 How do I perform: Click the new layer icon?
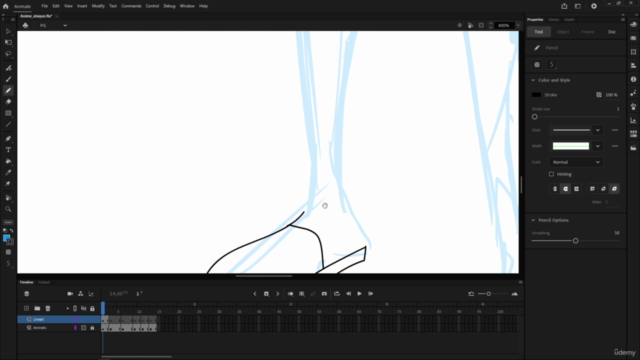pyautogui.click(x=27, y=309)
